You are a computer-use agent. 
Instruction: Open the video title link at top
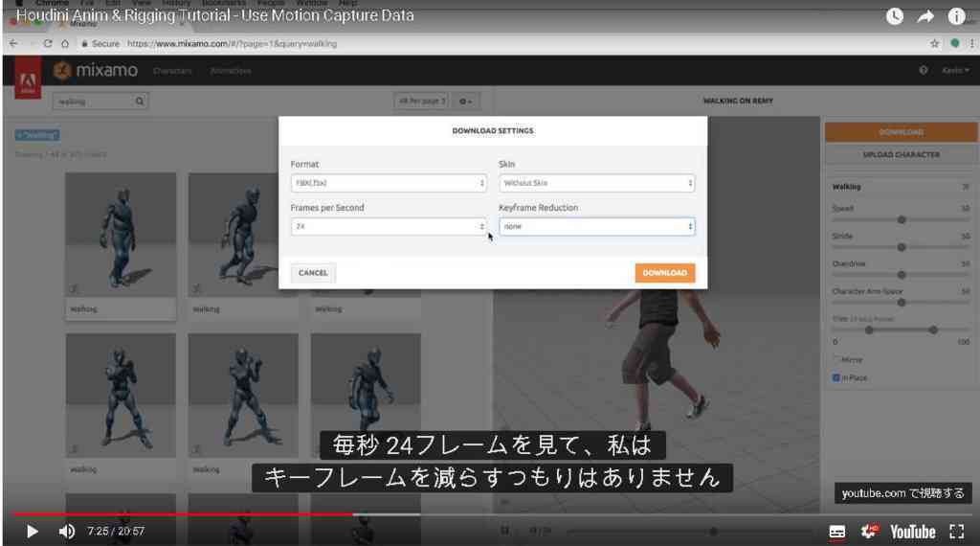[215, 15]
